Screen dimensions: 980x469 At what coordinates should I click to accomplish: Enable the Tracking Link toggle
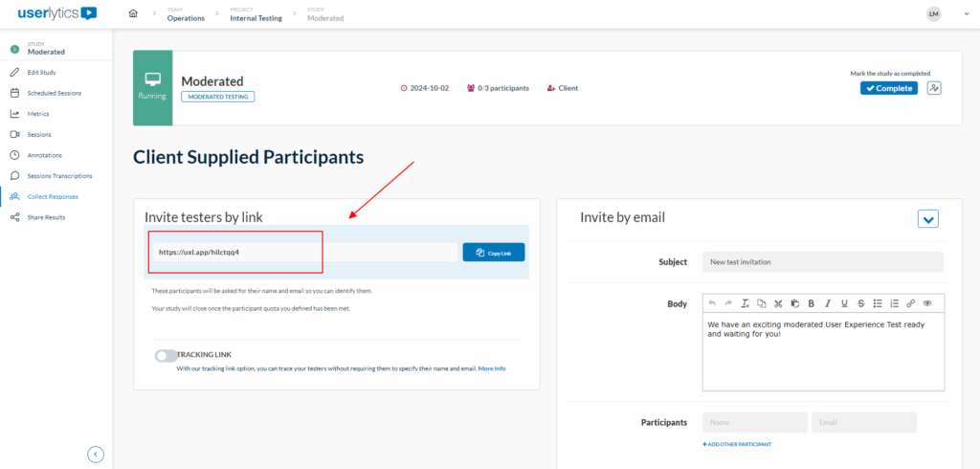coord(166,355)
